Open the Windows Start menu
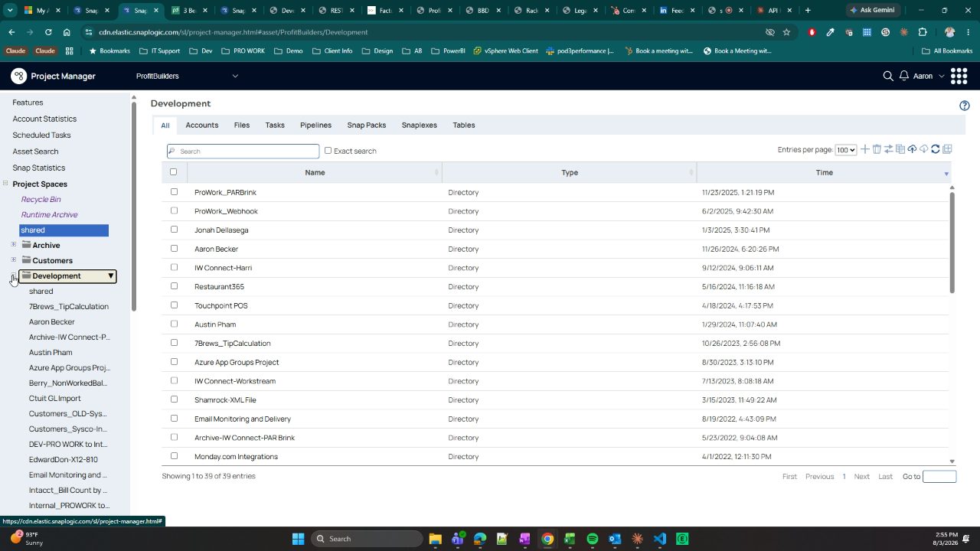This screenshot has height=551, width=980. point(299,539)
